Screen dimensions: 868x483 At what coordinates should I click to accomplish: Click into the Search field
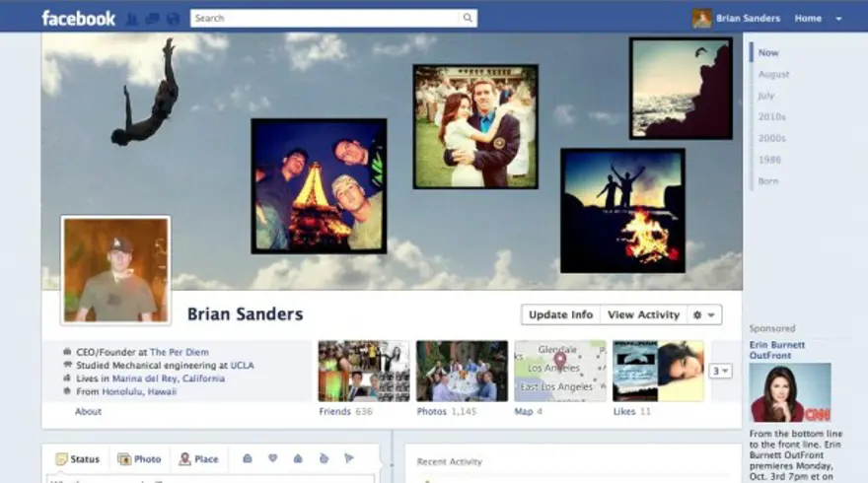[325, 18]
